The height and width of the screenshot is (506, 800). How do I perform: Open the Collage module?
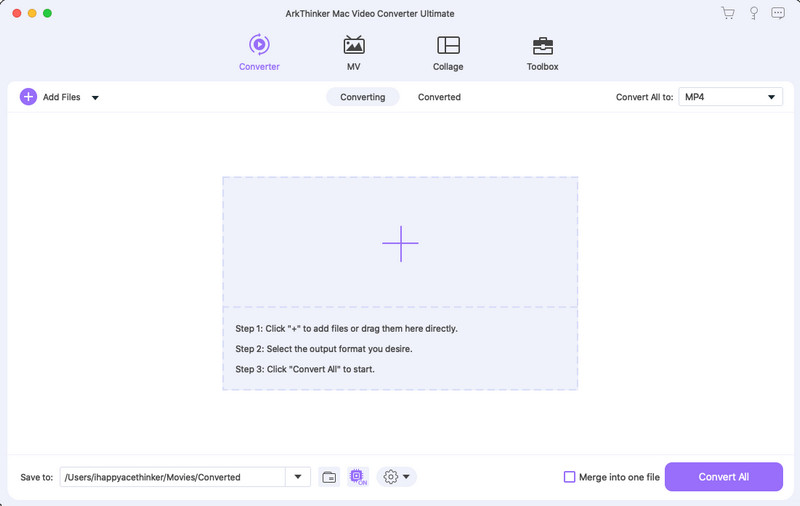point(448,52)
